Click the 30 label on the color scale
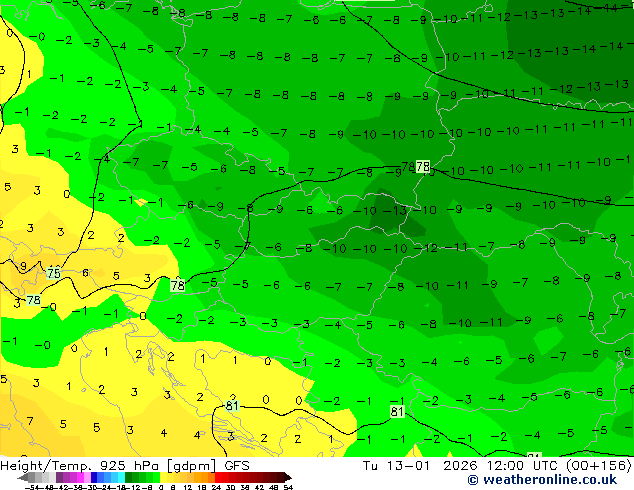 [231, 487]
